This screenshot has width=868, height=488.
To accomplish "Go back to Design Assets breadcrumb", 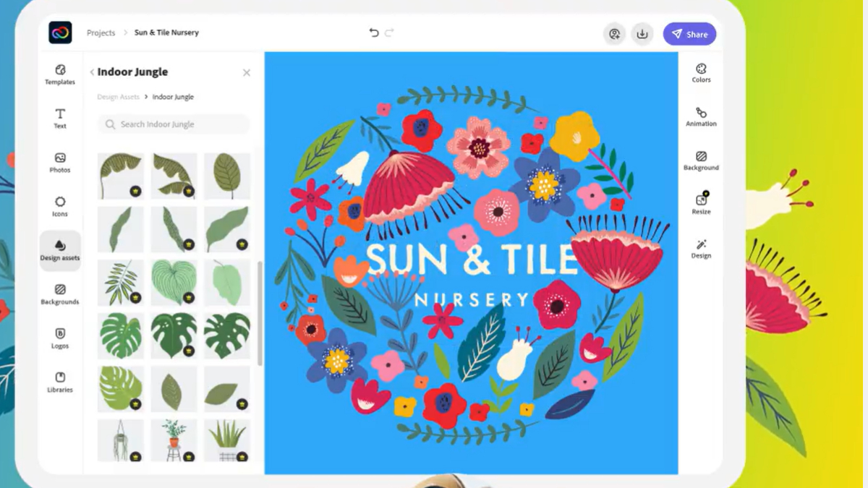I will tap(118, 96).
